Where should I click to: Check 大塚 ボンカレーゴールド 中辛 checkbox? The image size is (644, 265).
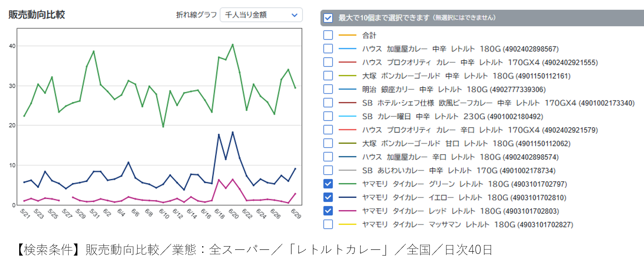coord(328,76)
